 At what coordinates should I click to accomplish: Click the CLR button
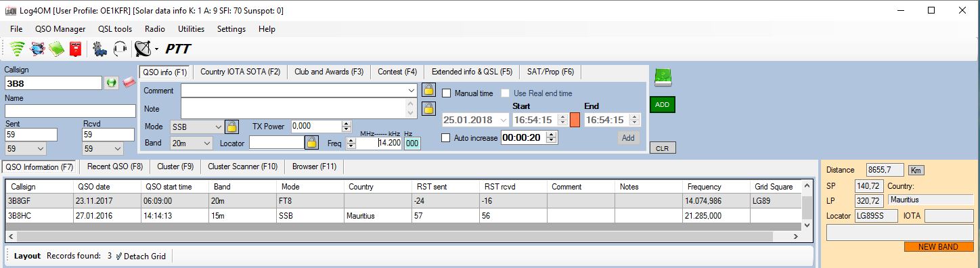pos(662,148)
